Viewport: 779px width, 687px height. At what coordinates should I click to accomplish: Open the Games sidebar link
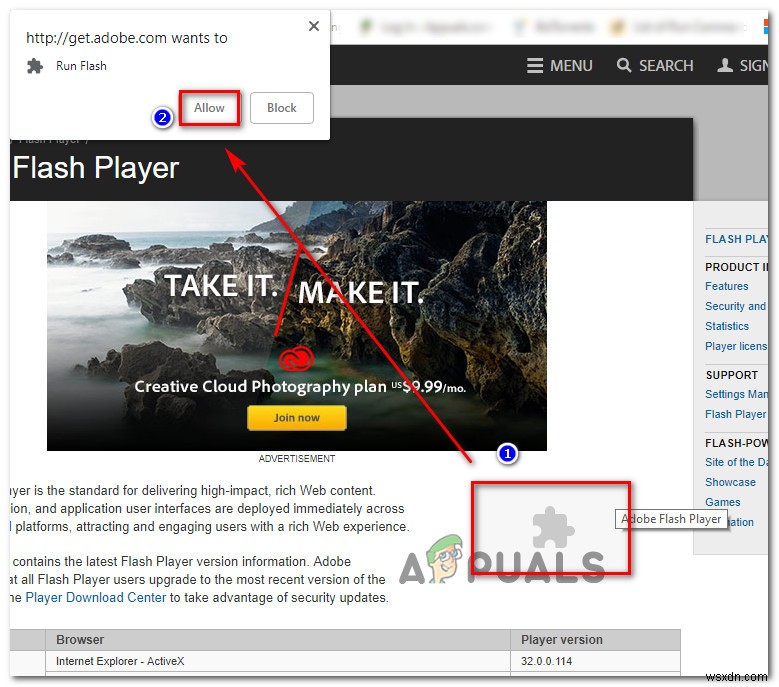722,502
